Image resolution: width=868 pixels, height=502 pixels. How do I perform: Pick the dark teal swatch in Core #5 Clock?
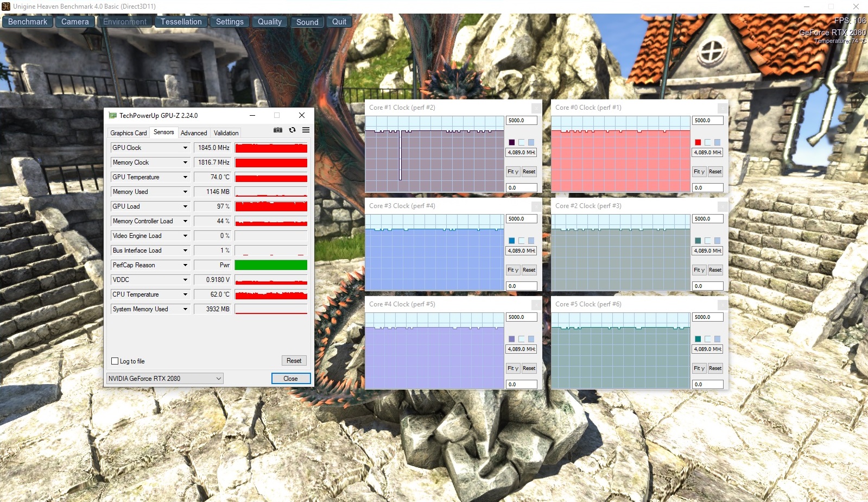pyautogui.click(x=698, y=339)
